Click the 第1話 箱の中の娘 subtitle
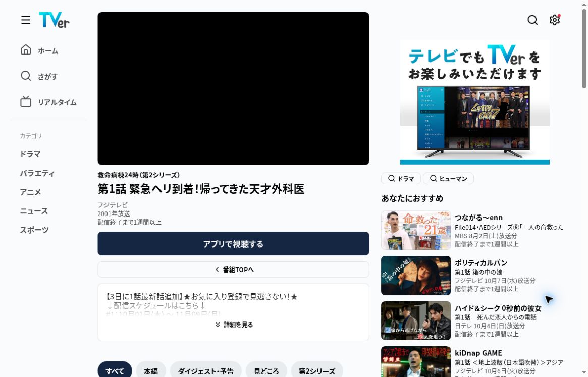 click(x=478, y=272)
